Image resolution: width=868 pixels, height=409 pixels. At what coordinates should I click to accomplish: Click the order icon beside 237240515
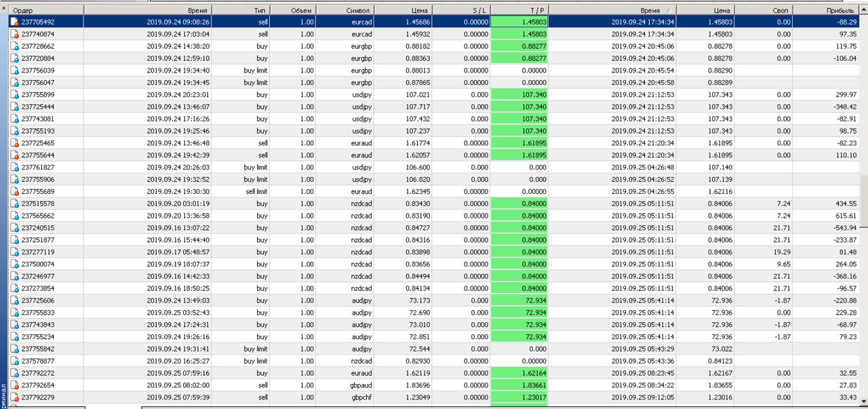point(14,228)
